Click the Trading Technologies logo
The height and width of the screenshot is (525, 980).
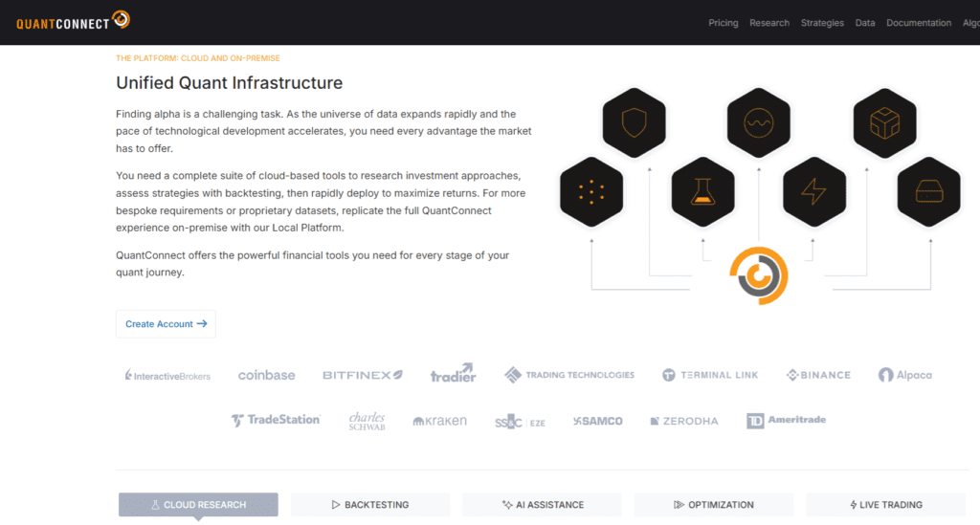point(569,375)
